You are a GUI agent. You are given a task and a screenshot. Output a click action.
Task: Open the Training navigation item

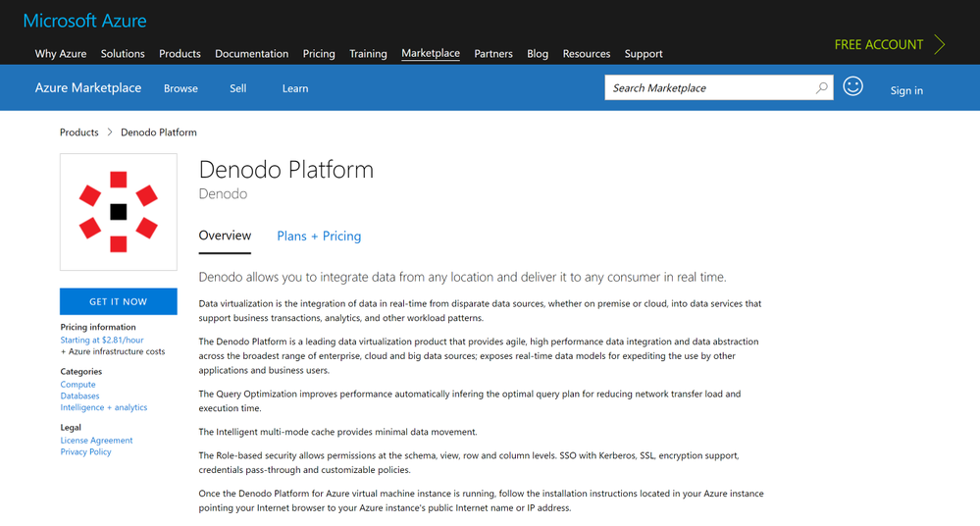click(x=368, y=54)
